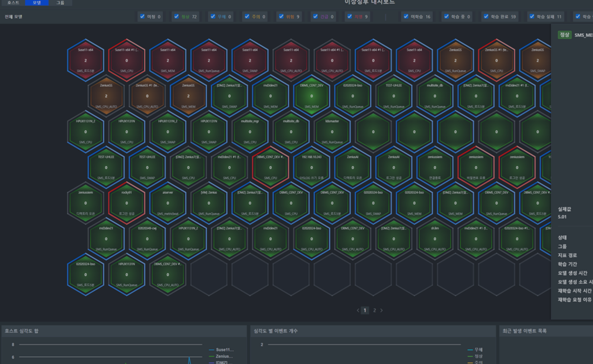Open page 2 of the hexagon grid

tap(374, 310)
